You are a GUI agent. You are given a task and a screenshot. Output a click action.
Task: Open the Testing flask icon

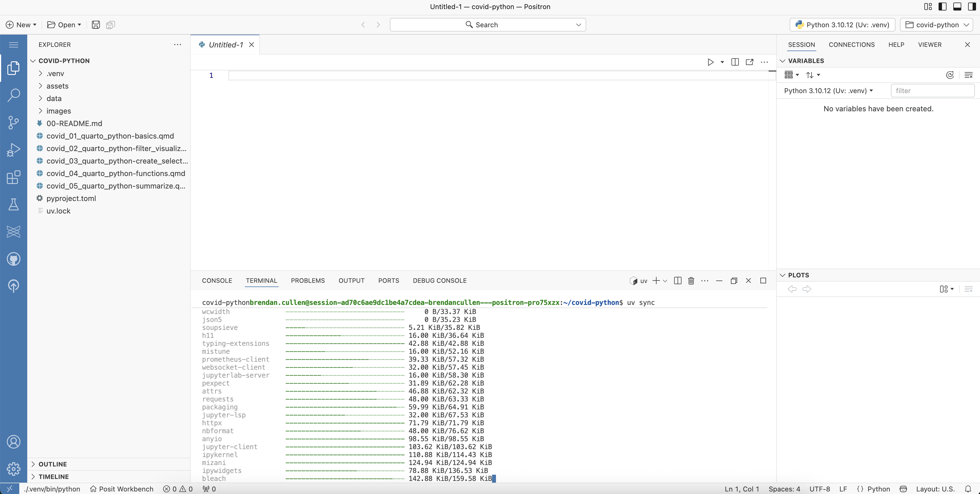click(x=13, y=205)
